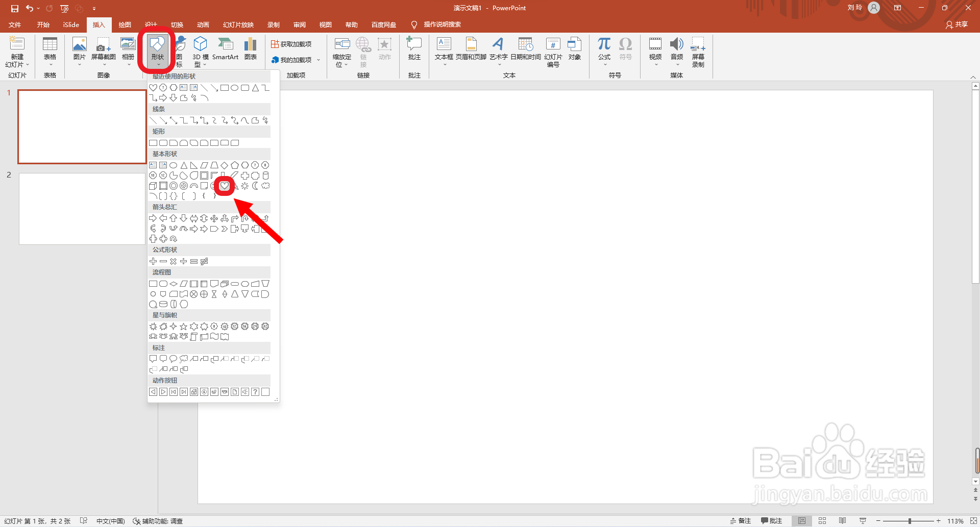Screen dimensions: 980x527
Task: Open the Audio dropdown
Action: click(677, 65)
